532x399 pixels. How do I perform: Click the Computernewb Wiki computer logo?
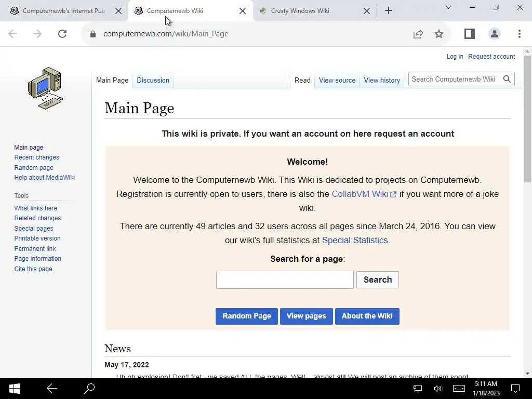(x=46, y=88)
